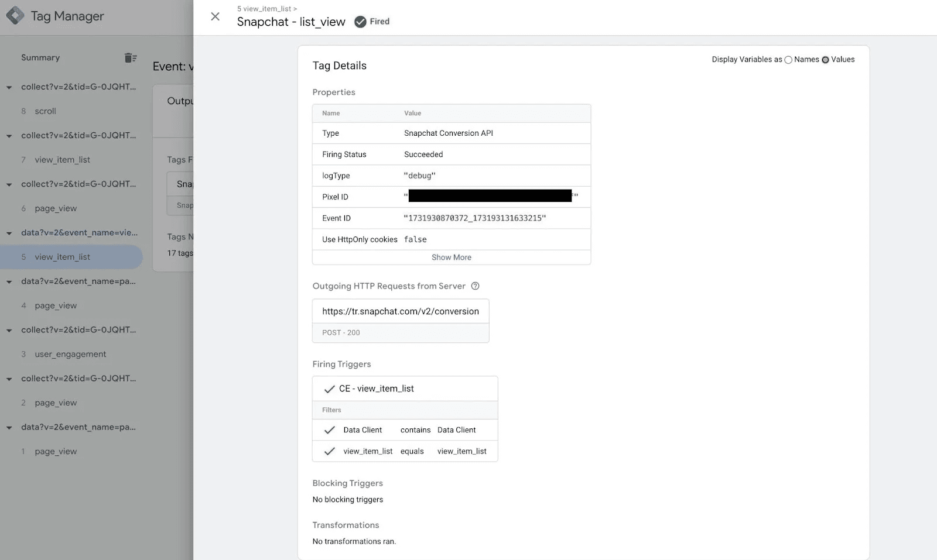Select event 8 scroll
This screenshot has width=937, height=560.
coord(71,111)
